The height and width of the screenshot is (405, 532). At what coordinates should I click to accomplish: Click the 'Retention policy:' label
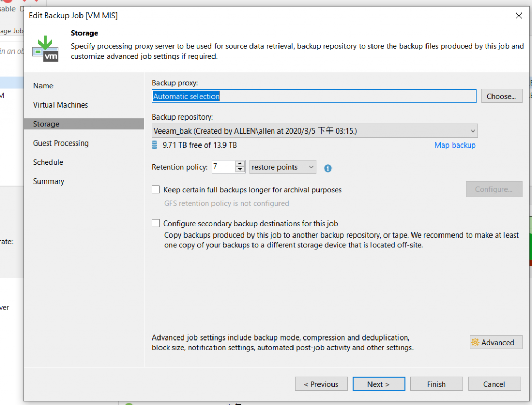[179, 167]
